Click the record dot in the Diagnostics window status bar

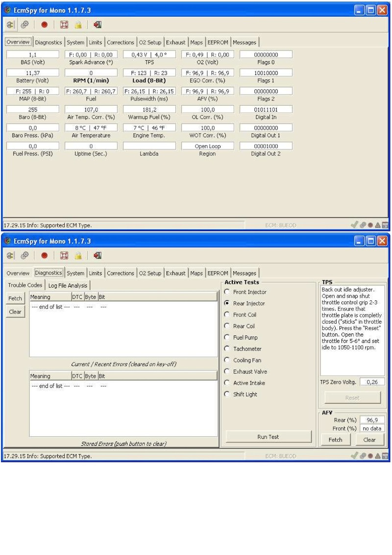[370, 456]
